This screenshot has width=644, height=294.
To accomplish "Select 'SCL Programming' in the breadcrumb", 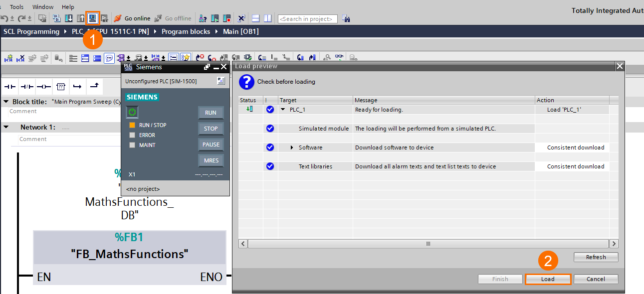I will click(x=31, y=31).
